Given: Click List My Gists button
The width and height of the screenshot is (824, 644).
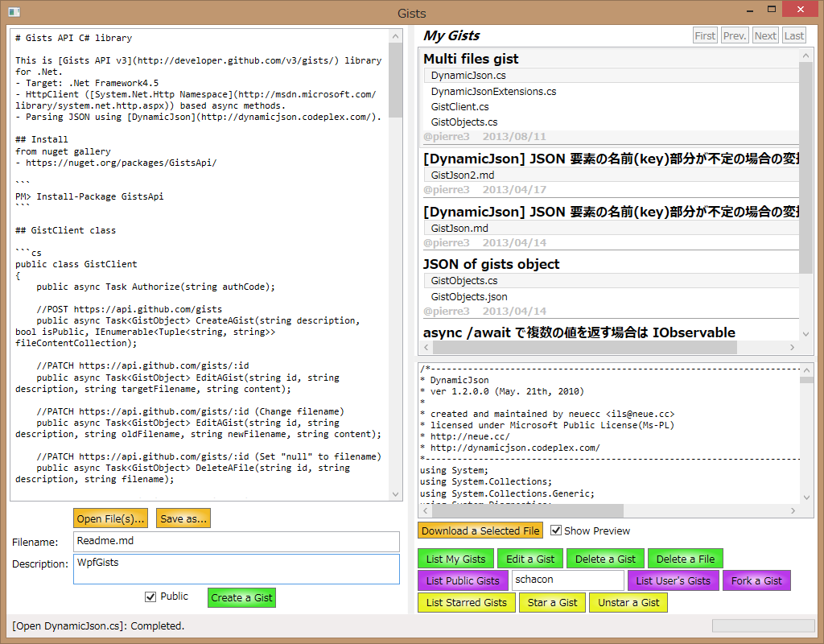Looking at the screenshot, I should (455, 559).
